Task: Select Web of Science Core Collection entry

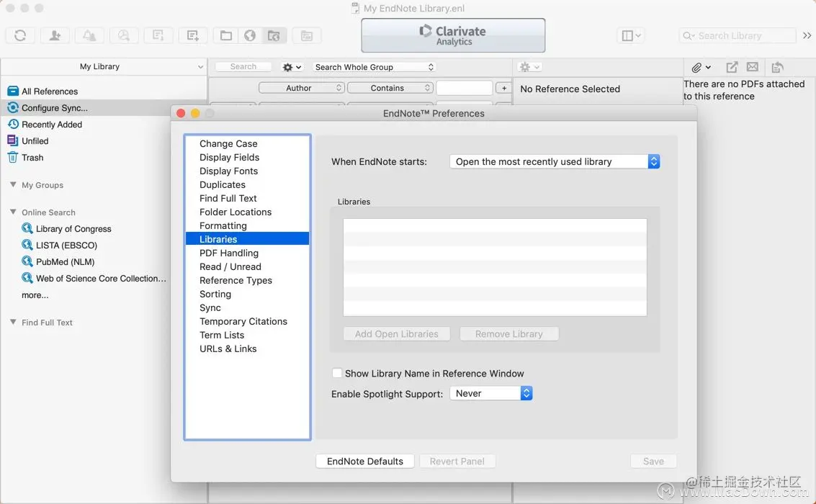Action: [101, 278]
